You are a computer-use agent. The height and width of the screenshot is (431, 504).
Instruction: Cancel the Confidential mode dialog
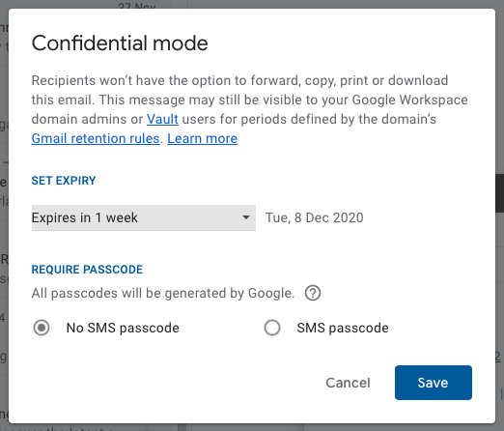(348, 383)
